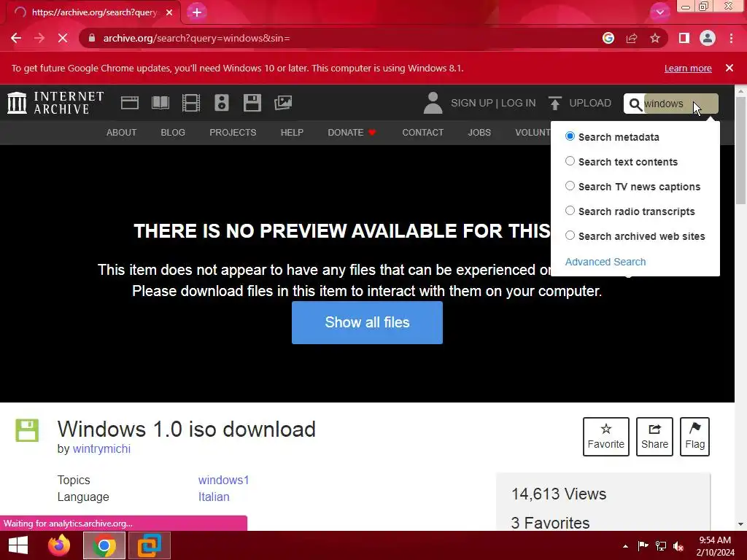Click the page vertical scrollbar thumb

(x=741, y=150)
